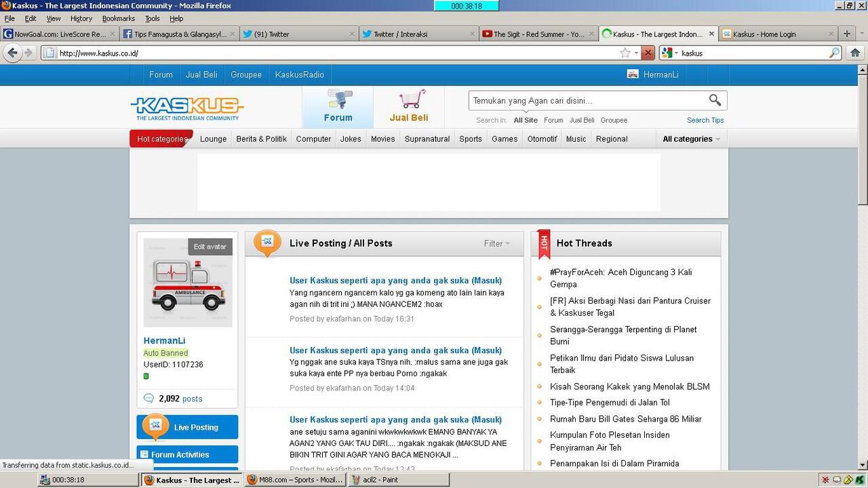
Task: Open URL history dropdown arrow
Action: pyautogui.click(x=636, y=53)
